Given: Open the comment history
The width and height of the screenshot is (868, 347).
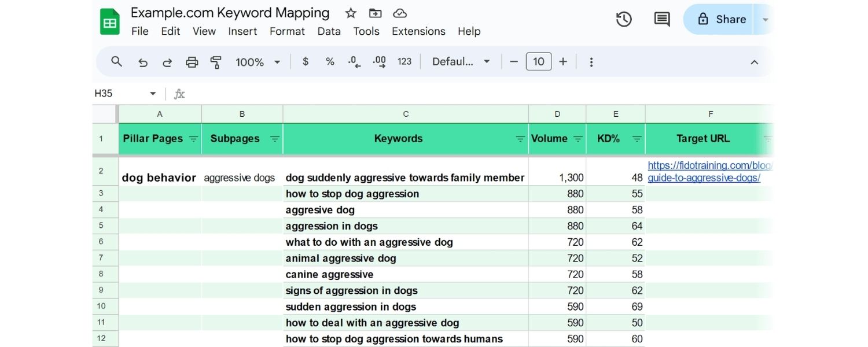Looking at the screenshot, I should tap(661, 19).
